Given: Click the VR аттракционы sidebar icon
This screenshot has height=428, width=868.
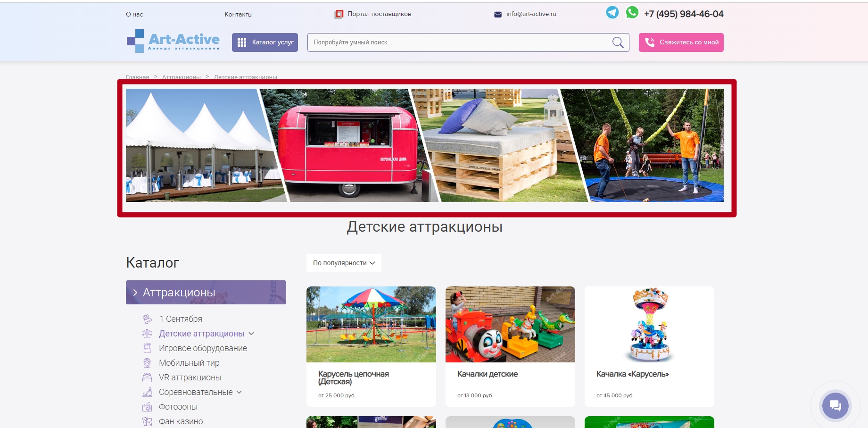Looking at the screenshot, I should 147,378.
